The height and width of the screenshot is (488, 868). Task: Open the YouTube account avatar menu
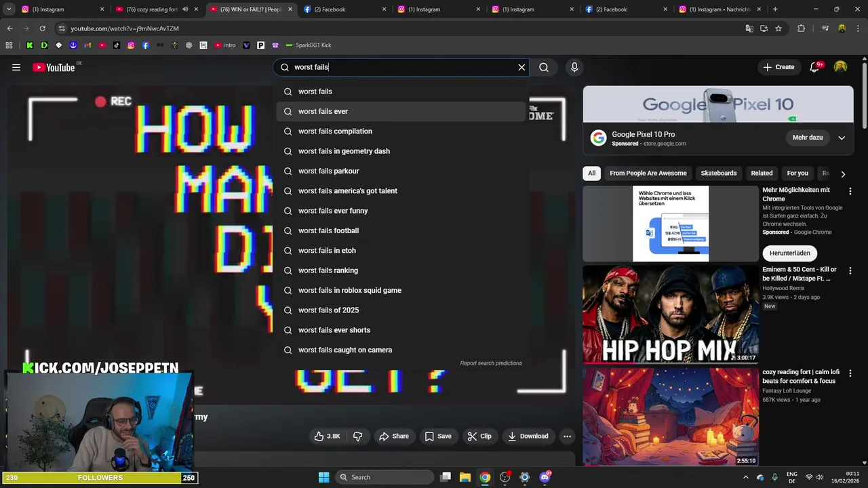[x=840, y=67]
